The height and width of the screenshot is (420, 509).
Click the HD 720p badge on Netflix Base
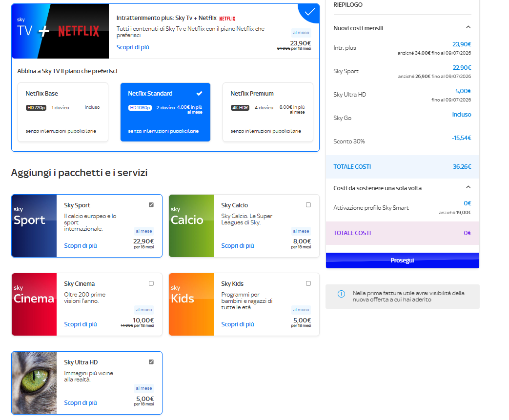[36, 108]
